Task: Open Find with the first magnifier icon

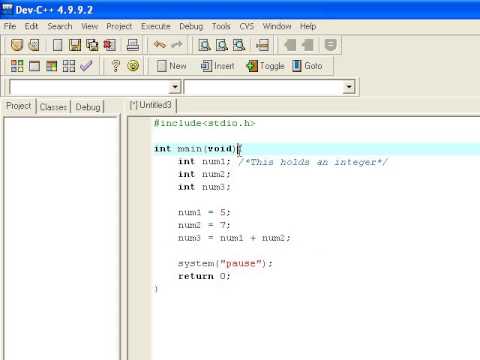Action: pyautogui.click(x=204, y=45)
